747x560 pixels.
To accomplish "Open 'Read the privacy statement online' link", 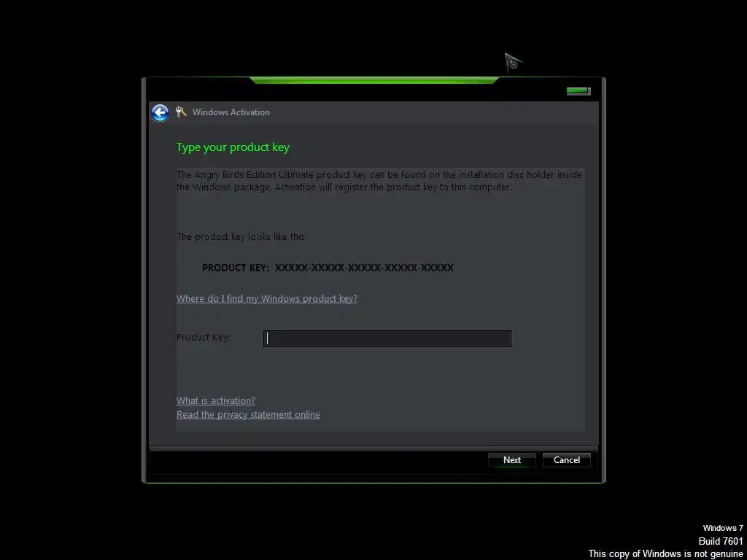I will [248, 414].
